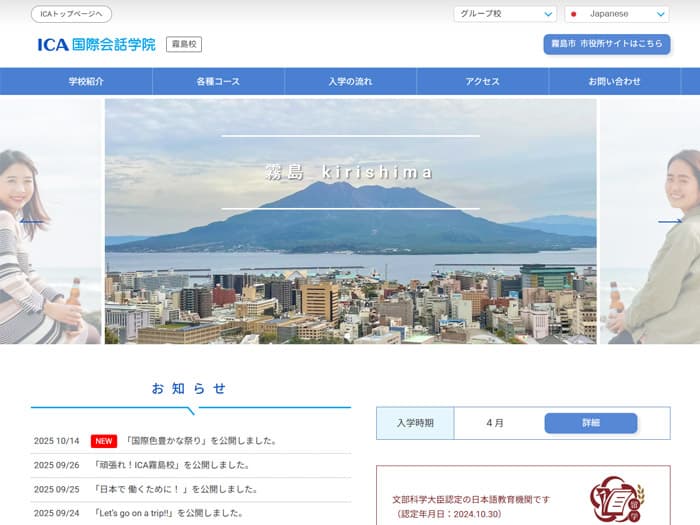Screen dimensions: 700x525
Task: Click the Kirishima volcano banner image
Action: pos(350,221)
